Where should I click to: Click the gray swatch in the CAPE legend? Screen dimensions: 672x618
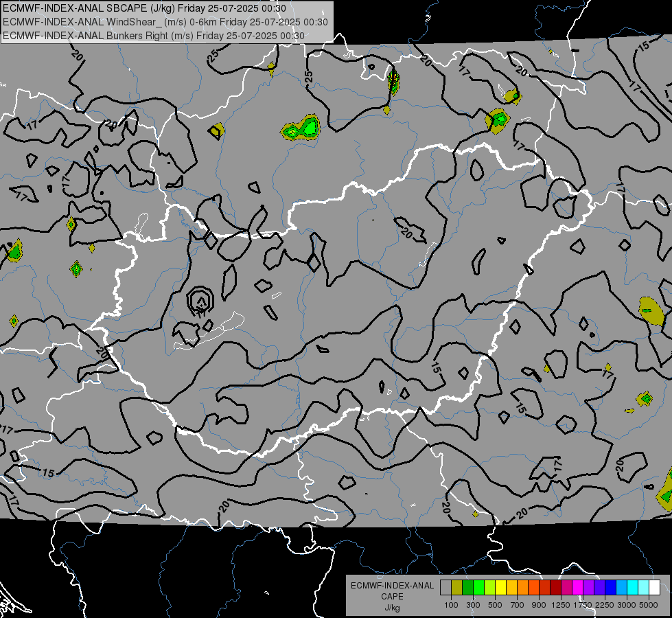point(445,588)
